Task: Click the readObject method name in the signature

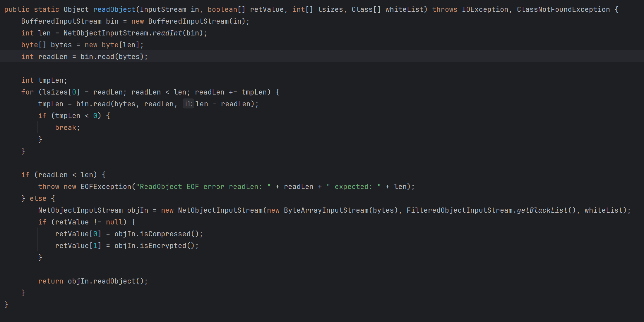Action: (x=114, y=9)
